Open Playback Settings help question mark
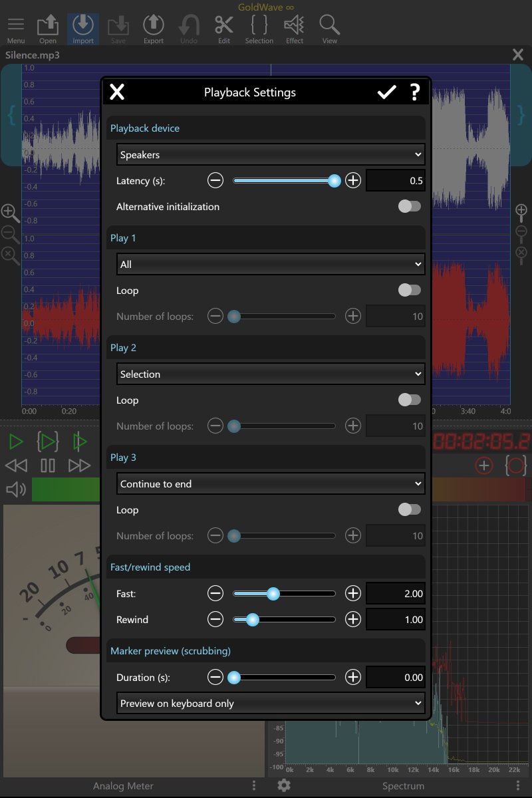 (x=415, y=92)
